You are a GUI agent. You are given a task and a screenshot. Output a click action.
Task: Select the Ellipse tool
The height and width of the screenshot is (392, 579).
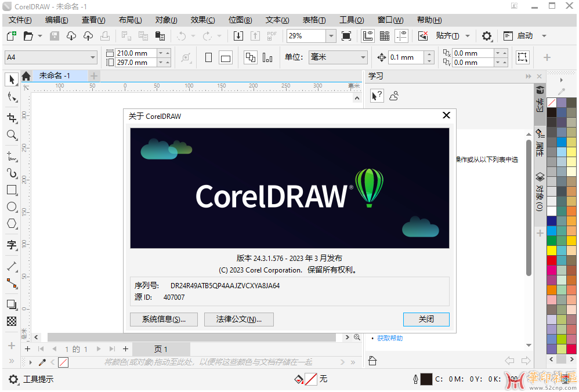[x=12, y=206]
